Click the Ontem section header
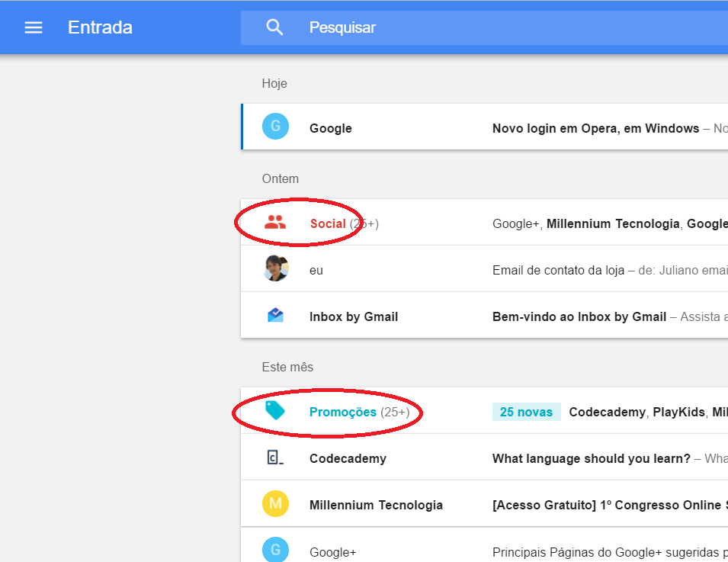The image size is (728, 562). (x=280, y=178)
